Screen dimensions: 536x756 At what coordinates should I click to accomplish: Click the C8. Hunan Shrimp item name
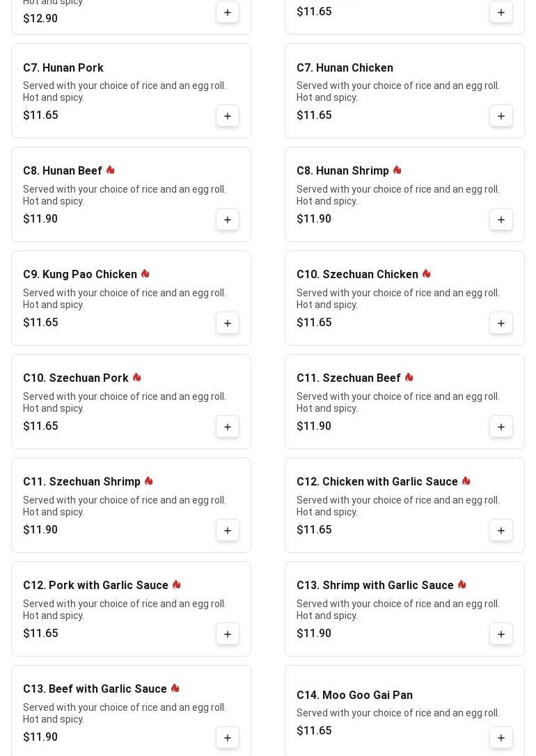point(342,171)
